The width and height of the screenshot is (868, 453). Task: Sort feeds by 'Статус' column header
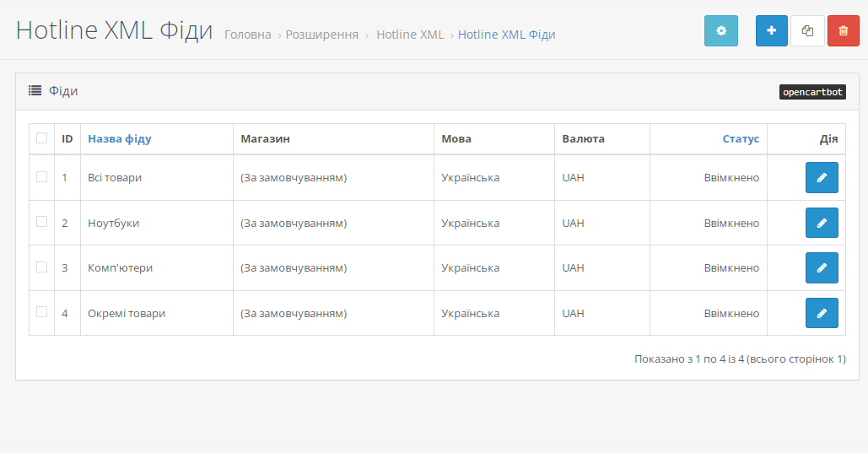click(741, 138)
